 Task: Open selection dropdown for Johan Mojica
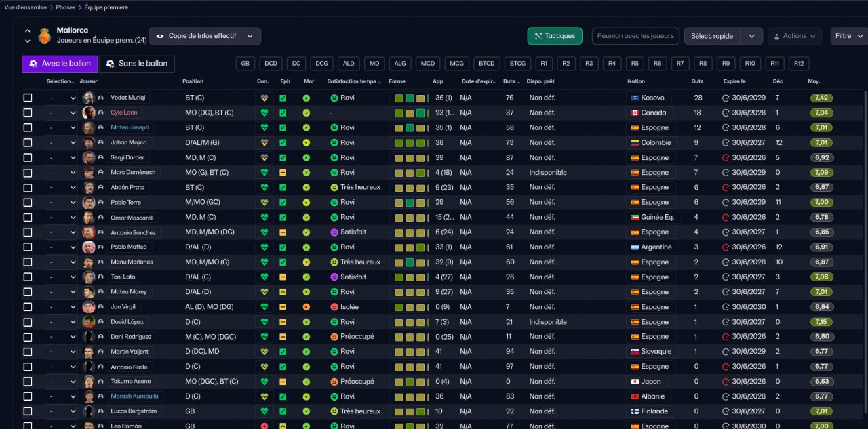tap(62, 143)
